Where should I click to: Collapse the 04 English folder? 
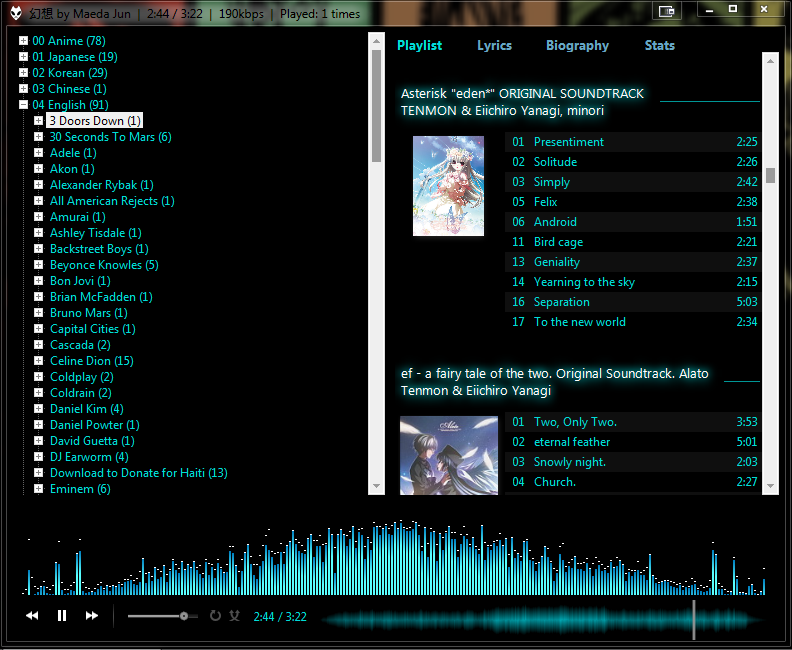coord(23,105)
